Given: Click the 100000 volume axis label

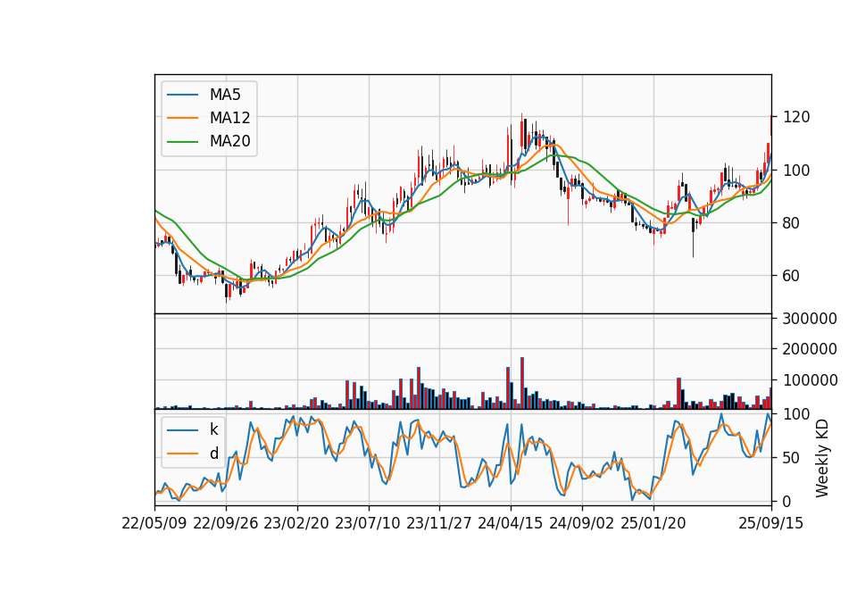Looking at the screenshot, I should tap(810, 380).
